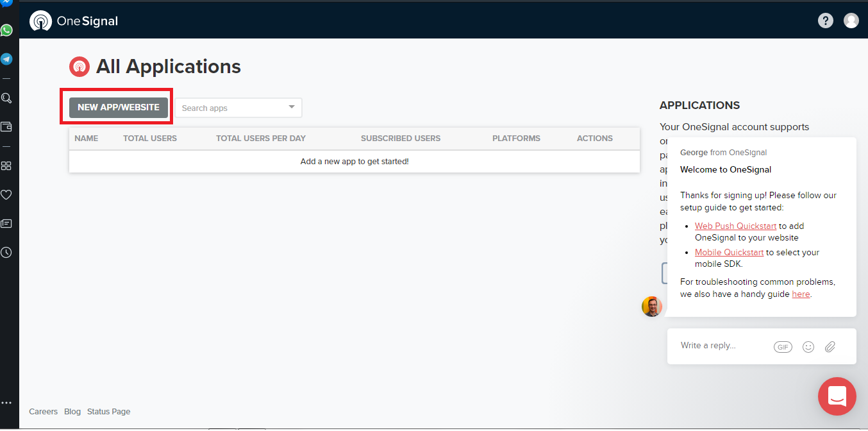
Task: Click George's avatar in chat
Action: pos(652,307)
